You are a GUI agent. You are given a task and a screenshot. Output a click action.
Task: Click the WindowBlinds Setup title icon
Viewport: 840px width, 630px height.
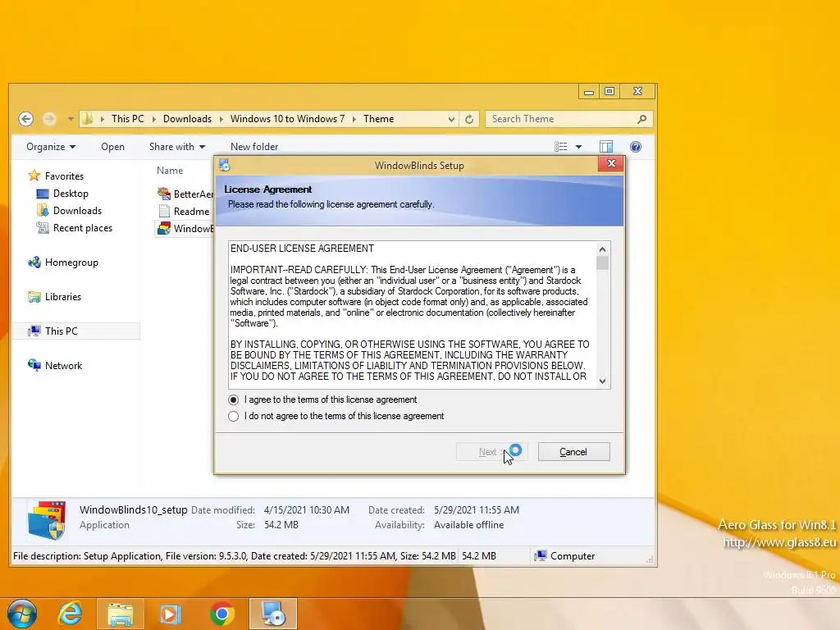(x=225, y=166)
